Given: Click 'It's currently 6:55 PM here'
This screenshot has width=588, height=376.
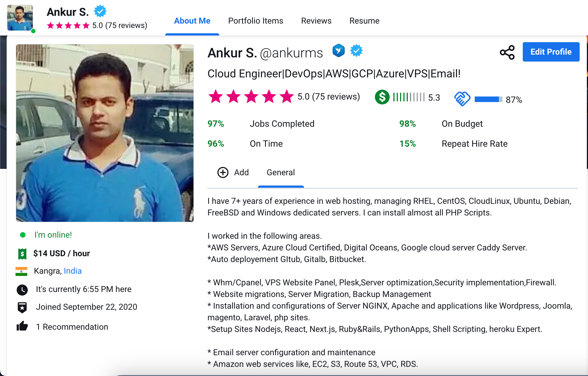Looking at the screenshot, I should tap(84, 289).
